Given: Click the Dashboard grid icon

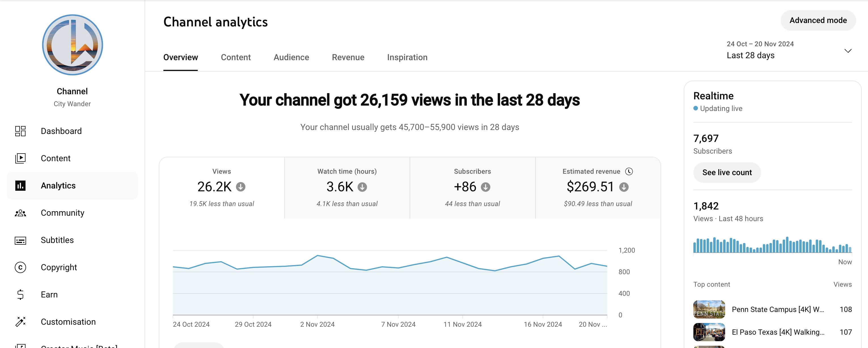Looking at the screenshot, I should coord(20,131).
